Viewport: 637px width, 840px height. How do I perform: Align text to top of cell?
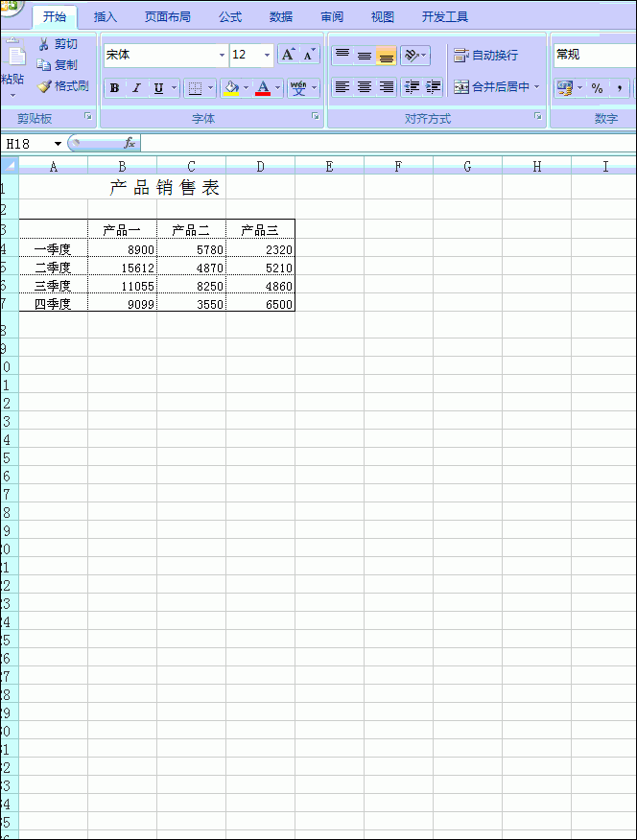click(342, 56)
